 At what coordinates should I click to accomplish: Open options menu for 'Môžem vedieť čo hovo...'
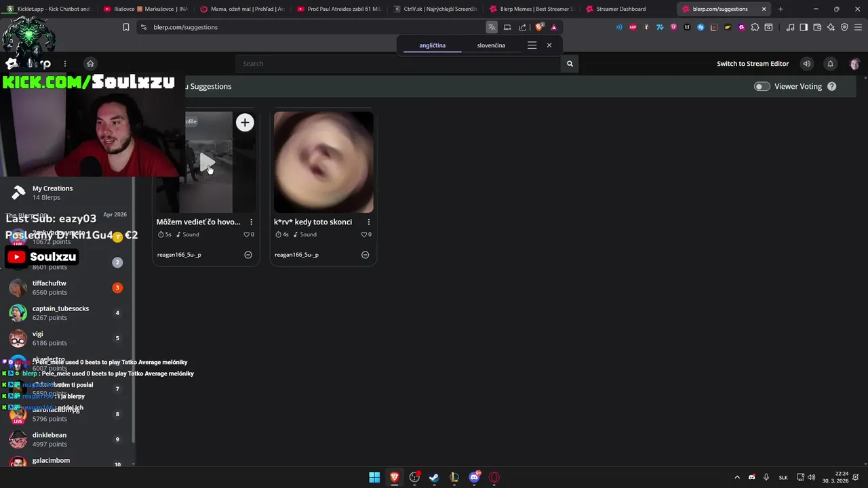point(251,222)
